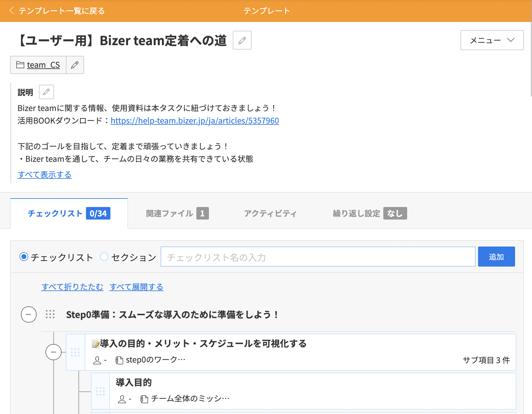Screen dimensions: 532x414
Task: Switch to the チェックリスト tab
Action: point(69,213)
